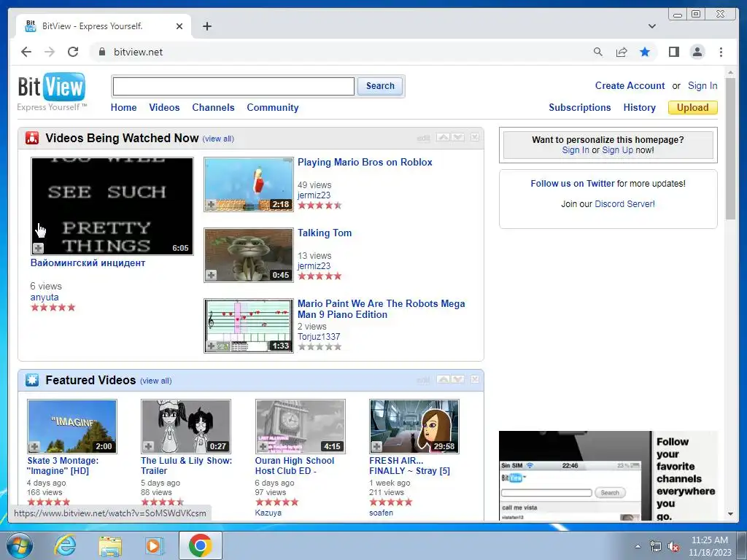Open a new browser tab
The height and width of the screenshot is (560, 747).
(206, 26)
